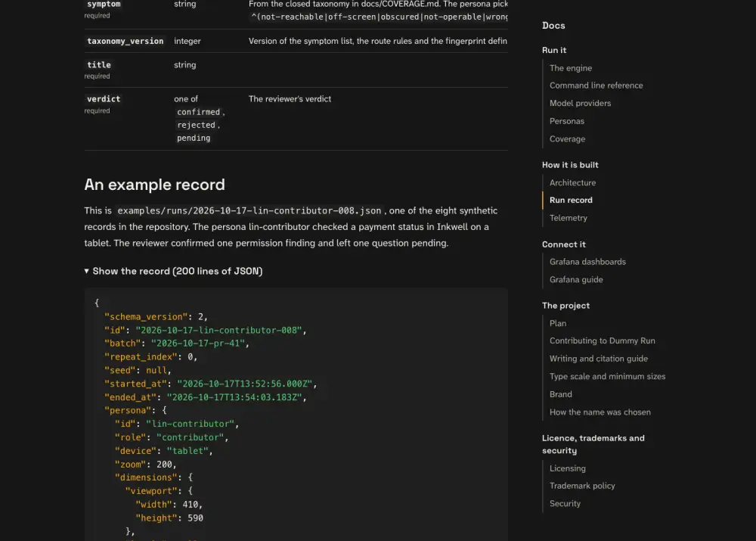Click the symptom field name
The height and width of the screenshot is (541, 756).
tap(104, 5)
